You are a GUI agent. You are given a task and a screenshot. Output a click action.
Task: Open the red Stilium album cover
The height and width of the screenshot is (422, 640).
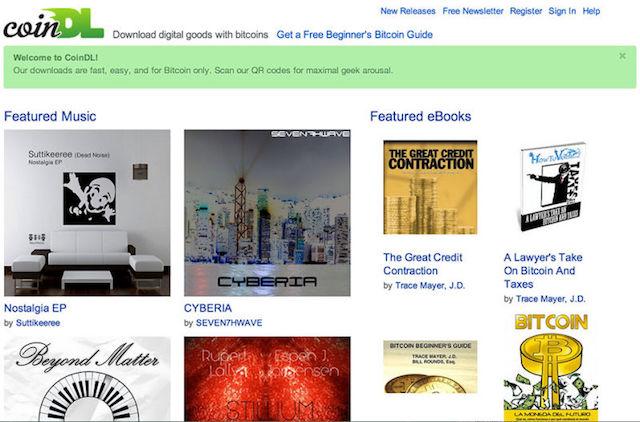[267, 379]
